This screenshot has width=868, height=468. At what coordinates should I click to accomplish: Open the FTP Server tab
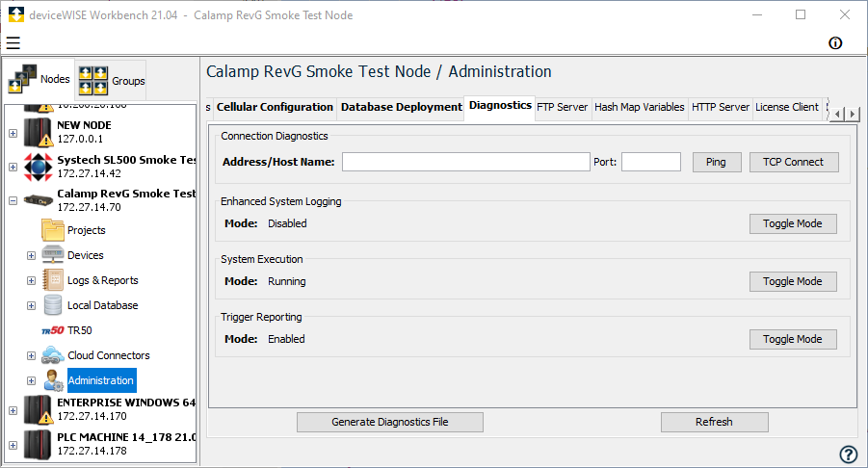click(x=562, y=107)
